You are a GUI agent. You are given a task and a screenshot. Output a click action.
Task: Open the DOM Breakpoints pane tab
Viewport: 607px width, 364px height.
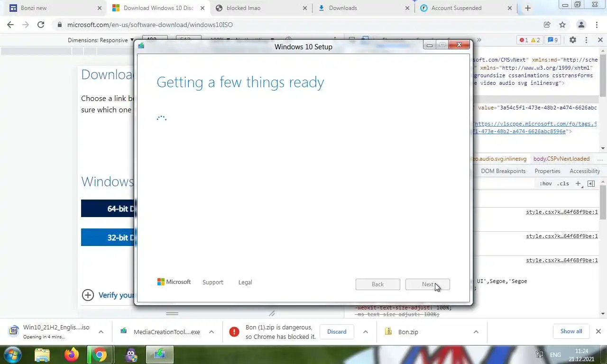point(503,171)
